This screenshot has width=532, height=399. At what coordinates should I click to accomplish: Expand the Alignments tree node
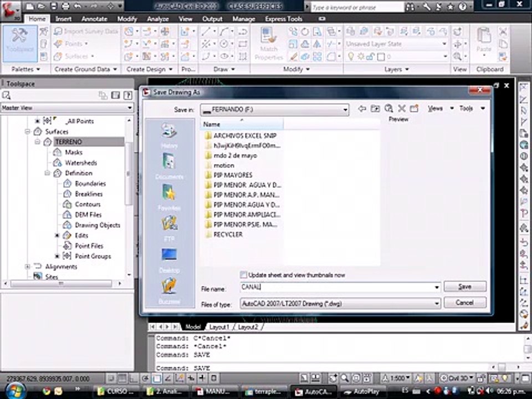click(28, 267)
